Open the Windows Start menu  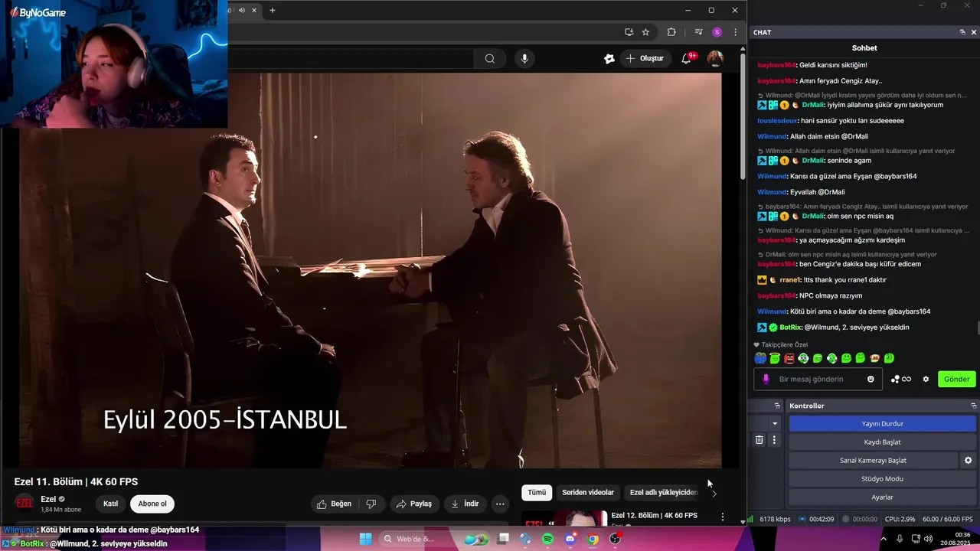pyautogui.click(x=366, y=539)
